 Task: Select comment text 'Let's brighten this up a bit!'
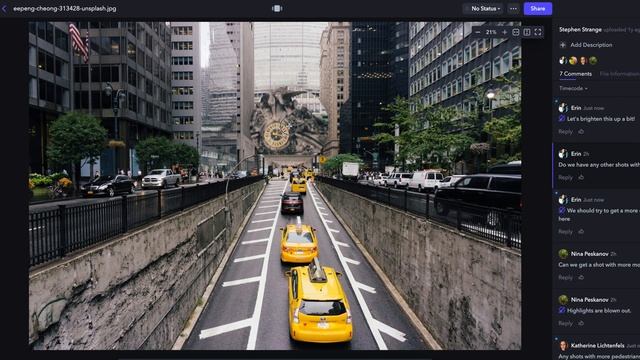[x=601, y=119]
